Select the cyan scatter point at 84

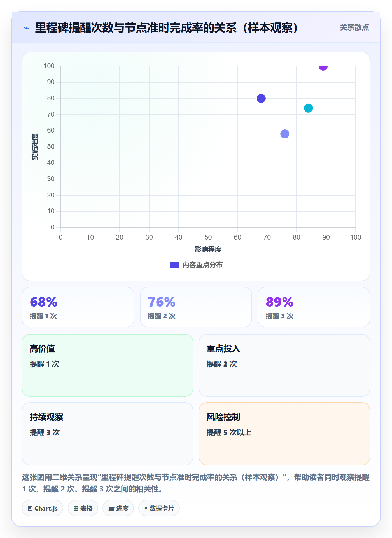point(308,108)
